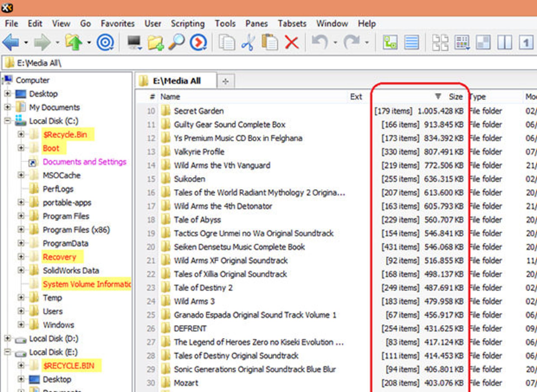Screen dimensions: 537x392
Task: Expand the Program Files tree node
Action: tap(21, 216)
